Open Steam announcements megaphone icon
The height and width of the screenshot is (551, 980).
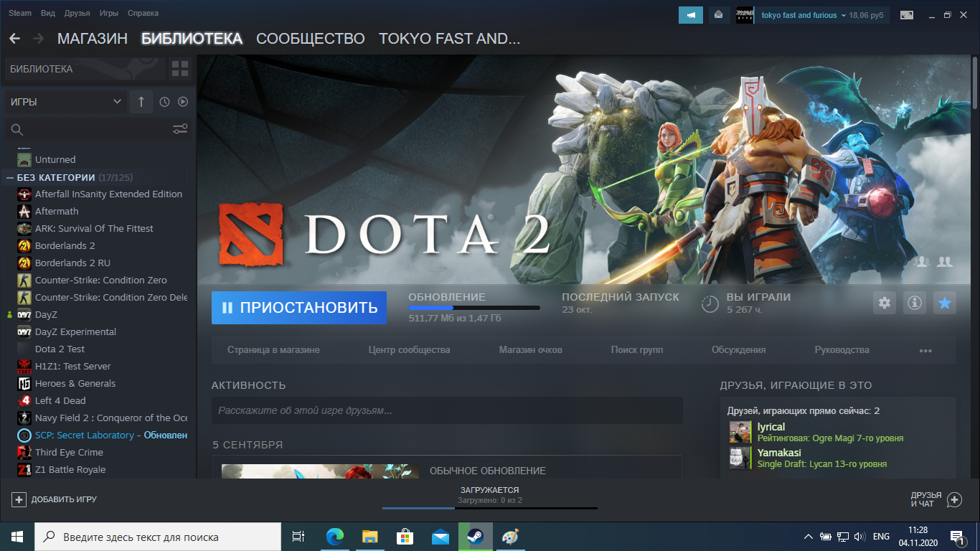coord(691,15)
